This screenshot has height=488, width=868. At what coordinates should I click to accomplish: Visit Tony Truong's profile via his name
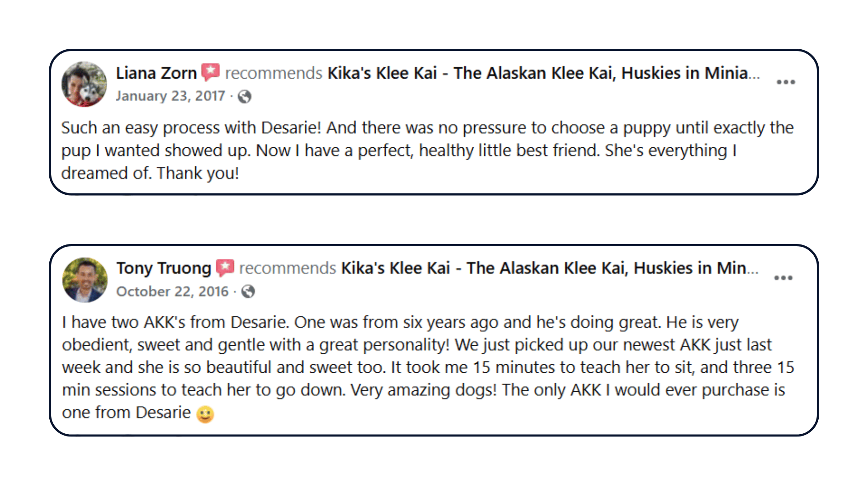click(x=164, y=268)
